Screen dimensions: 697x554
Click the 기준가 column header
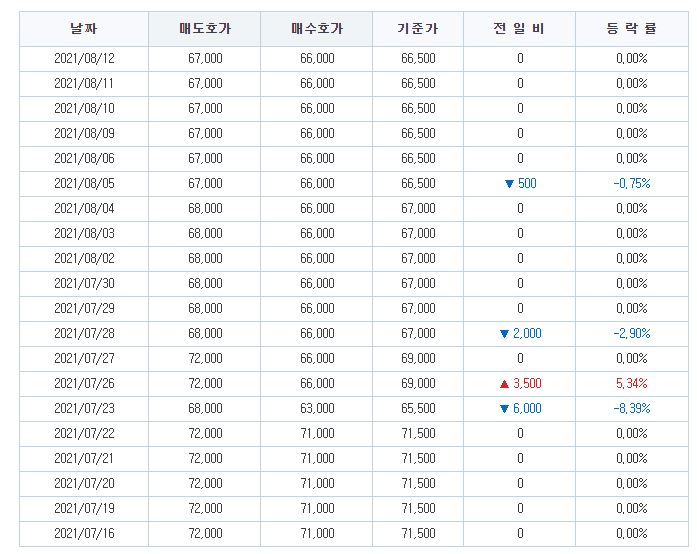pos(418,29)
